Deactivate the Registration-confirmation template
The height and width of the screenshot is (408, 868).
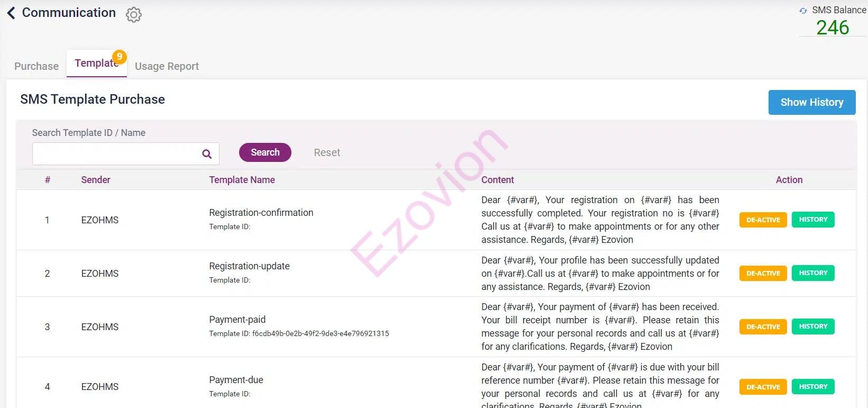[x=763, y=220]
